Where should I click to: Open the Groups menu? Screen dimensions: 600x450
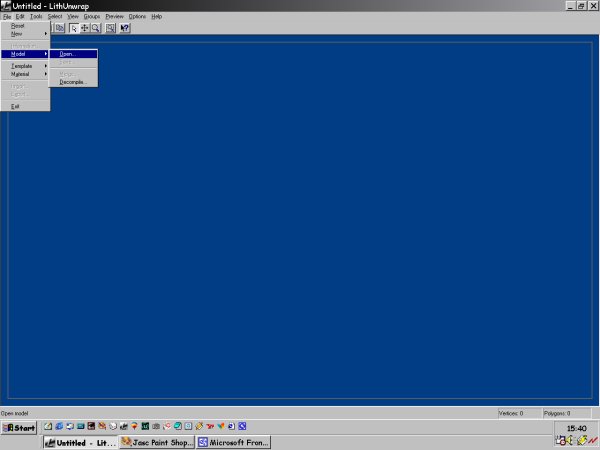(x=92, y=16)
